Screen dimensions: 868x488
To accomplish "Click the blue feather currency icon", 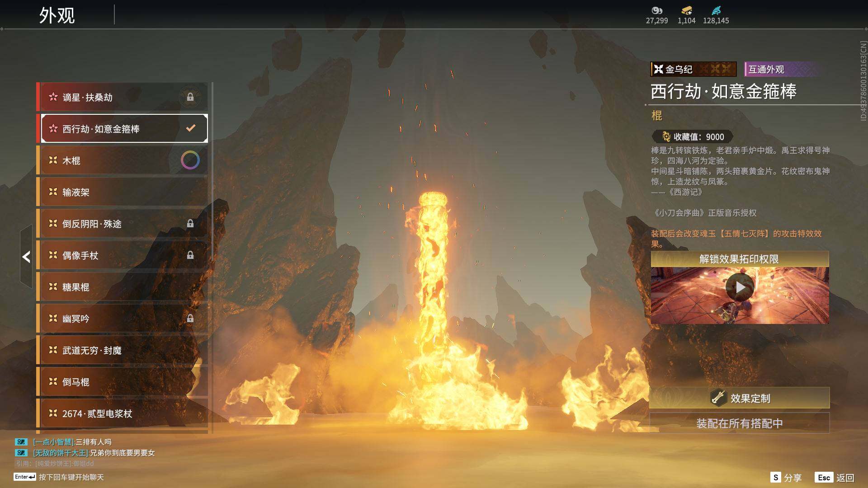I will coord(716,10).
